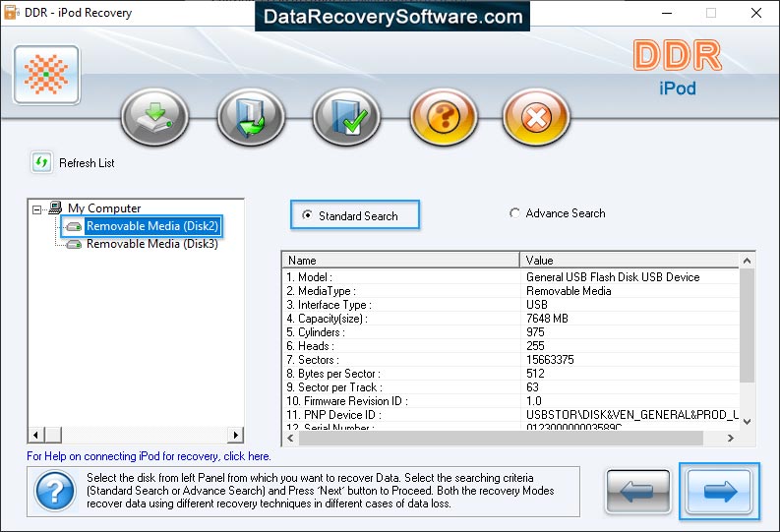Screen dimensions: 780x532
Task: Click the Name column header
Action: (x=401, y=260)
